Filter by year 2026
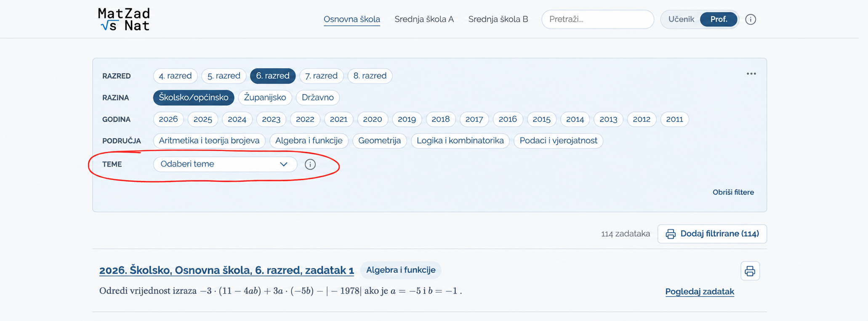 click(168, 119)
